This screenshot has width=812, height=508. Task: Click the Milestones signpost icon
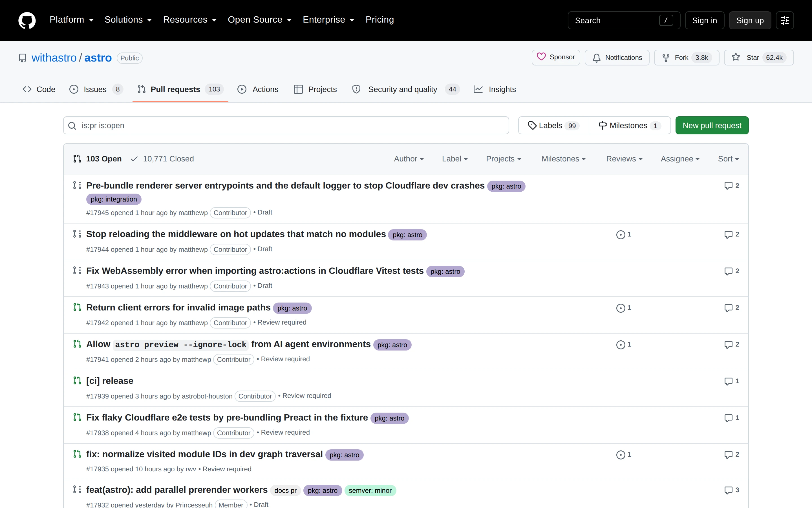coord(603,126)
